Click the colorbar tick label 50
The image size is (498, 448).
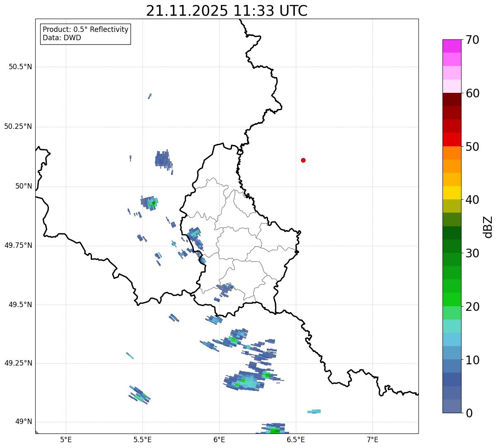coord(472,147)
